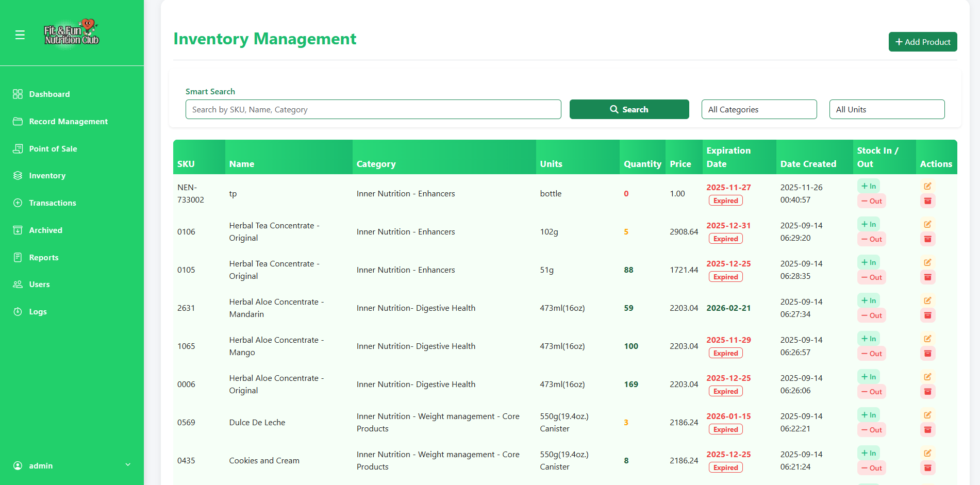Click the edit icon for SKU 0106
The image size is (980, 485).
click(x=927, y=224)
